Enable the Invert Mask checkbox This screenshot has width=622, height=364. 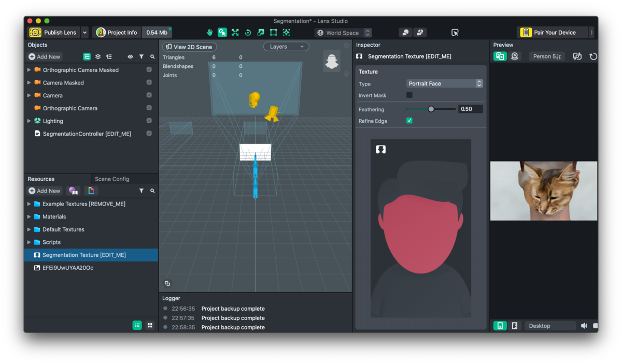[x=409, y=95]
